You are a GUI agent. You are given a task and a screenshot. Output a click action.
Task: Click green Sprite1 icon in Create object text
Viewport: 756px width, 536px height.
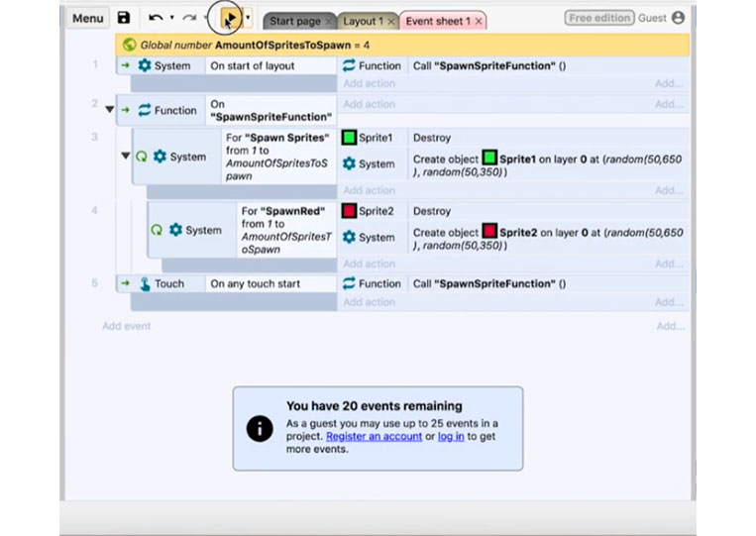point(489,158)
